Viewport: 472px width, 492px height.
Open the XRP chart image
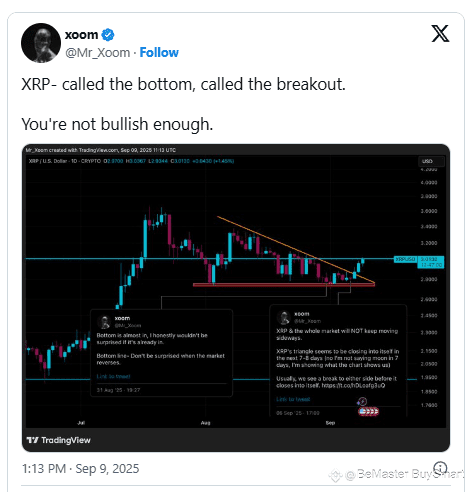point(236,298)
